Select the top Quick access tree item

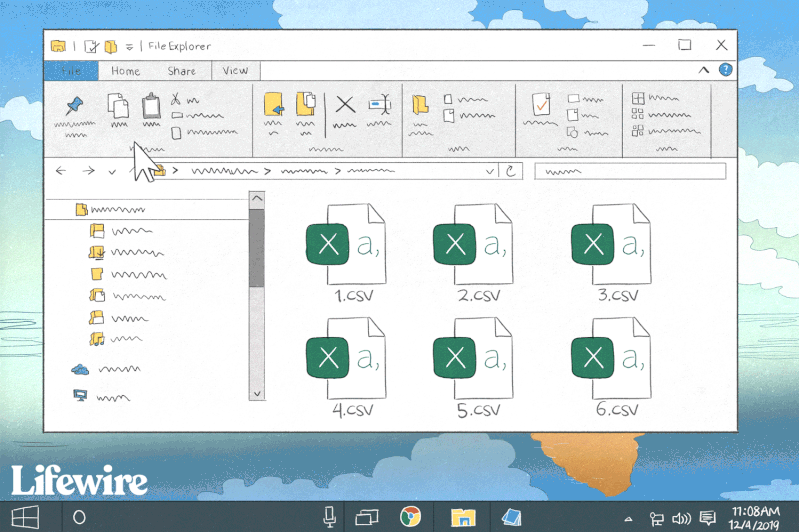(147, 210)
